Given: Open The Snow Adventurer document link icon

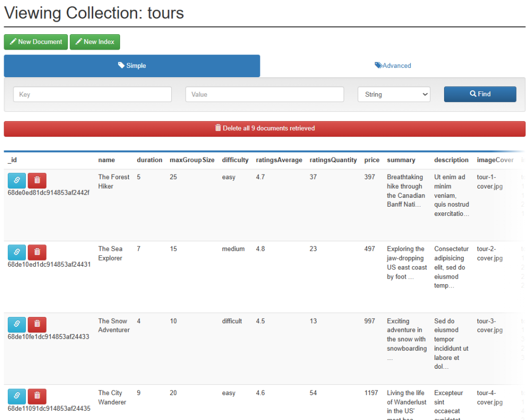Looking at the screenshot, I should pyautogui.click(x=17, y=324).
